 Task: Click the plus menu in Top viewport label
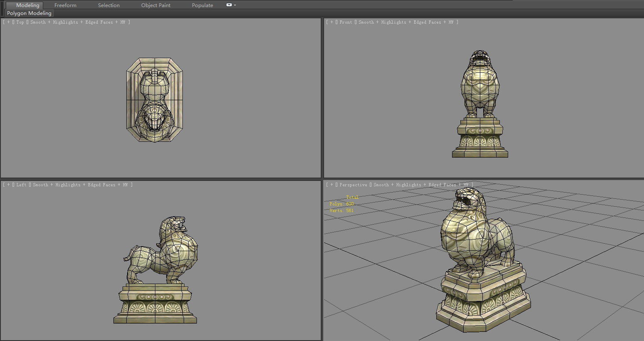click(x=8, y=22)
